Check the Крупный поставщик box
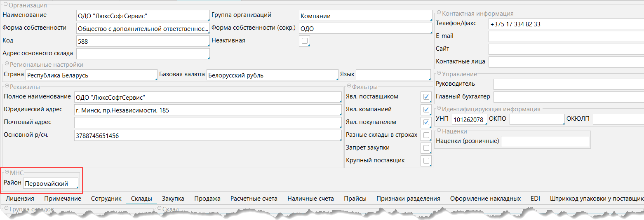The width and height of the screenshot is (644, 220). (426, 161)
